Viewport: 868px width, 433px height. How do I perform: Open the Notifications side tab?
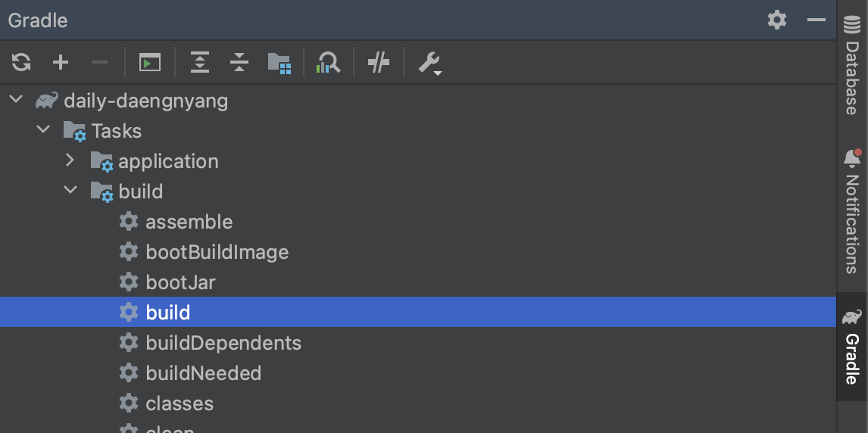coord(852,213)
